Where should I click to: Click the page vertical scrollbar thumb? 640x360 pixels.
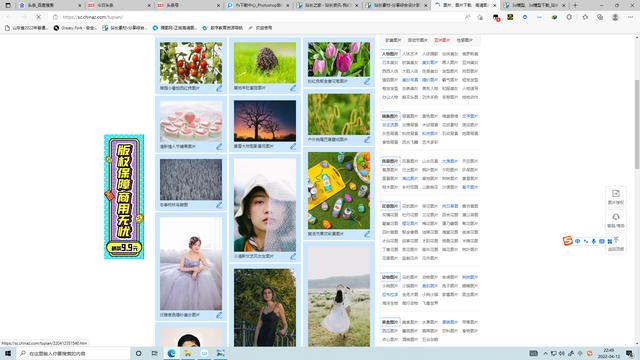[x=637, y=124]
